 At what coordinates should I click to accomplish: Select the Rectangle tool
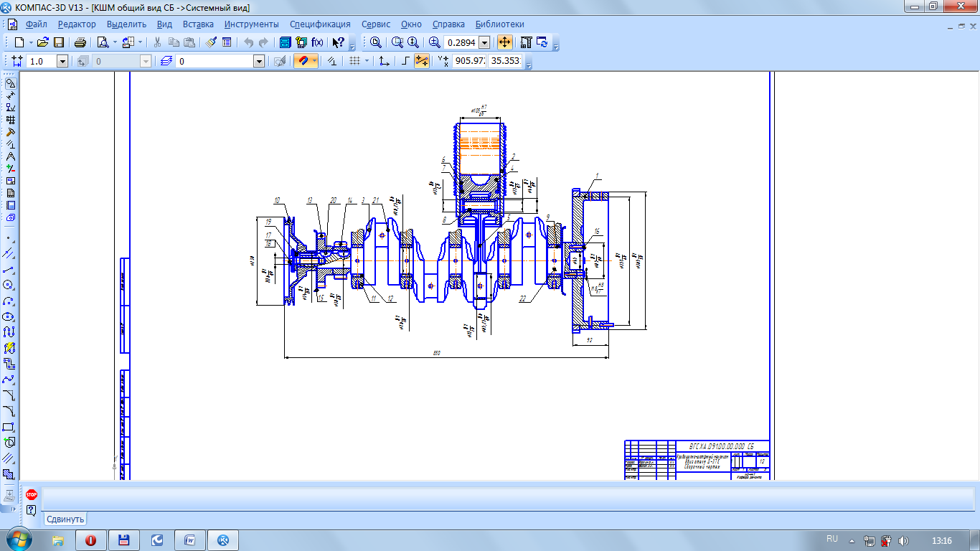(x=9, y=427)
